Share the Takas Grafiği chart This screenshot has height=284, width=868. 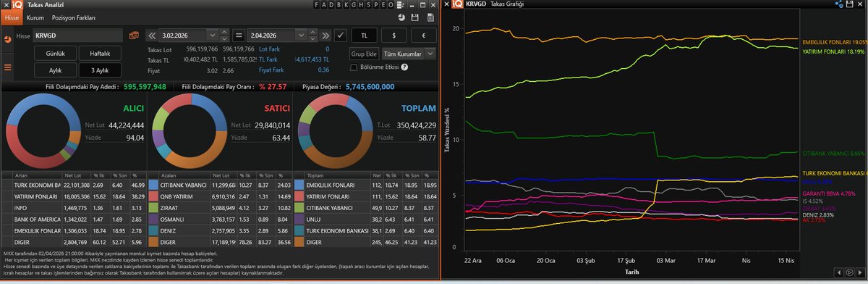pos(839,4)
